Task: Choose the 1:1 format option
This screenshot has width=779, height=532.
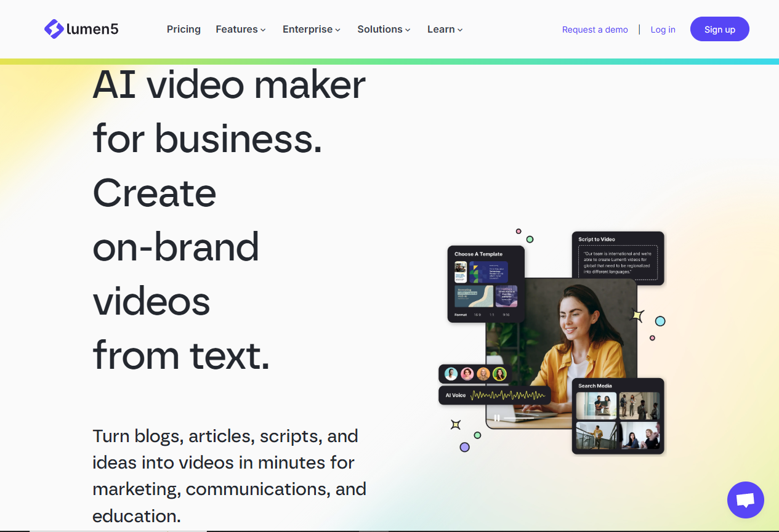Action: pyautogui.click(x=491, y=315)
